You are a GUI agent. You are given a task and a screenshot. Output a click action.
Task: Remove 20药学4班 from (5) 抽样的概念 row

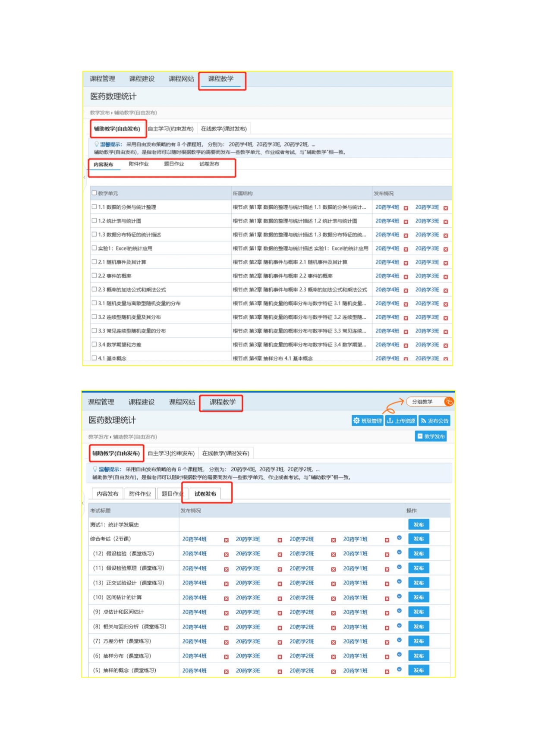pyautogui.click(x=226, y=672)
